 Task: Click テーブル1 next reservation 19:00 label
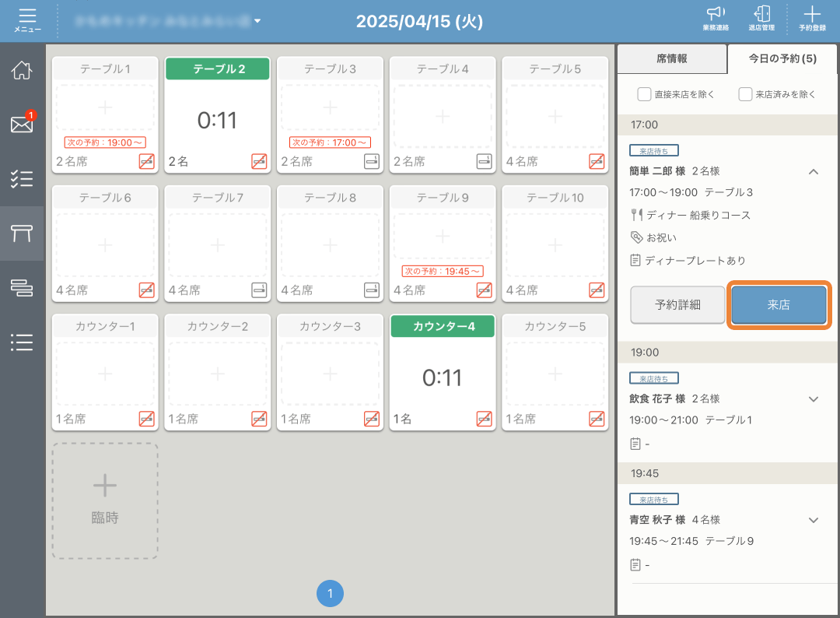[105, 142]
